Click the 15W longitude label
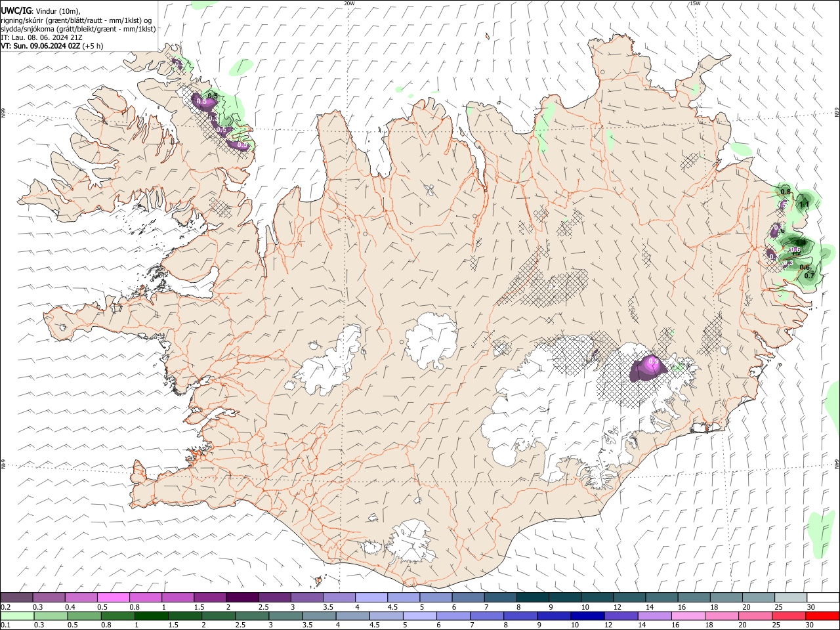840x630 pixels. point(695,3)
